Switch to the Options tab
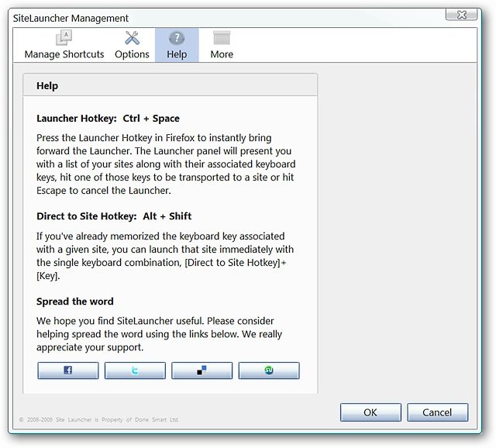The height and width of the screenshot is (448, 496). click(x=132, y=45)
